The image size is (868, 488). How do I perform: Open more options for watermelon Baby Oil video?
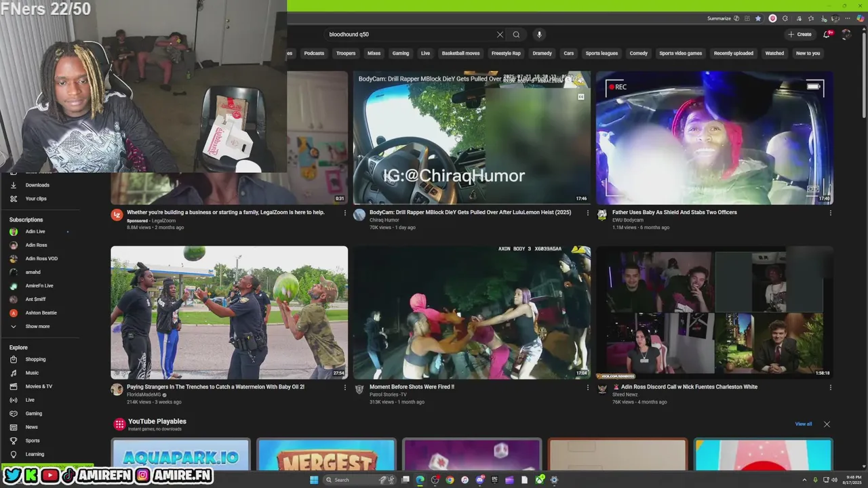pyautogui.click(x=344, y=388)
